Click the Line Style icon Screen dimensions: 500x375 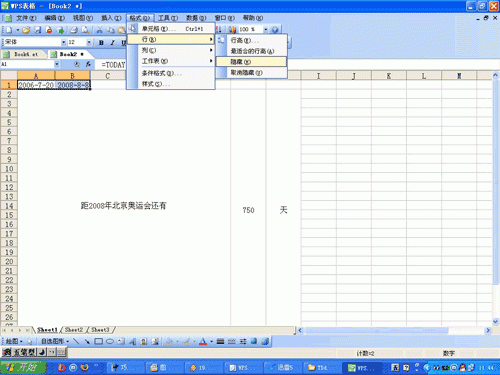click(220, 341)
